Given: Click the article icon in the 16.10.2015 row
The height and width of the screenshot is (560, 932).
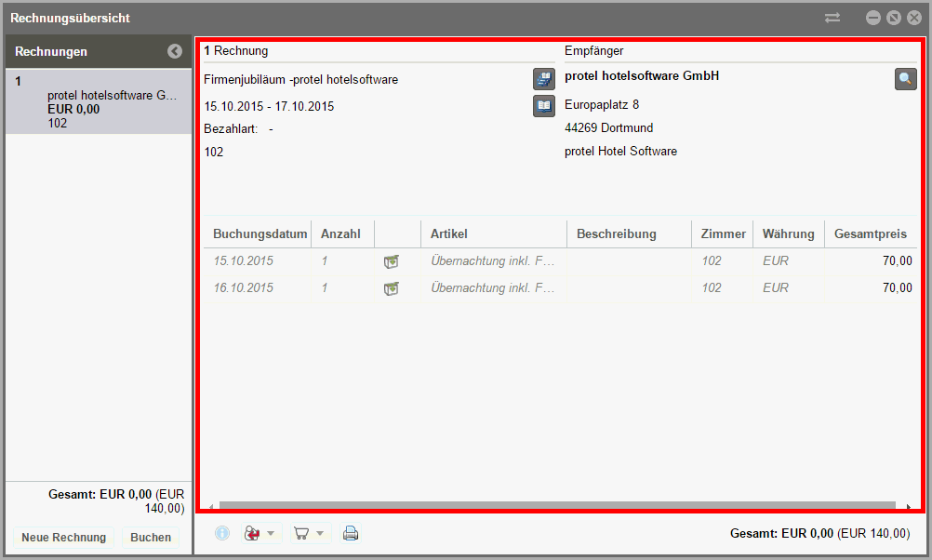Looking at the screenshot, I should [x=391, y=288].
